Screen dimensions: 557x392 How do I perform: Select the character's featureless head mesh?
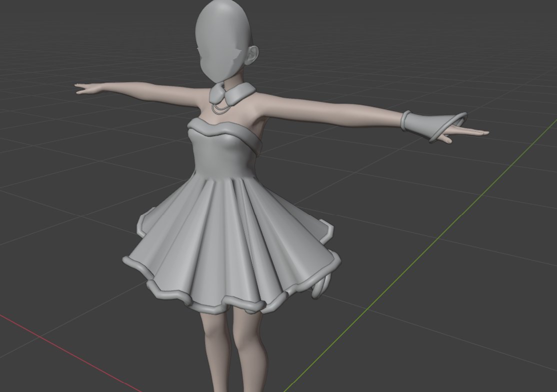click(223, 41)
